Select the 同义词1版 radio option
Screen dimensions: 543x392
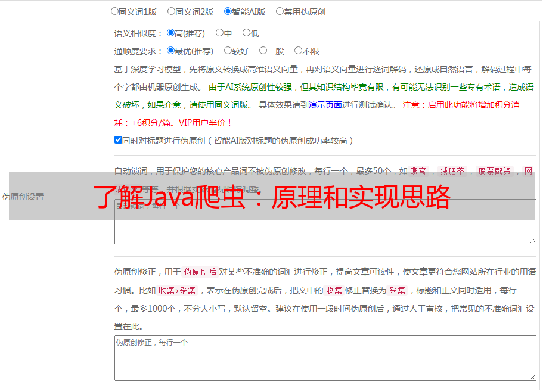tap(114, 11)
